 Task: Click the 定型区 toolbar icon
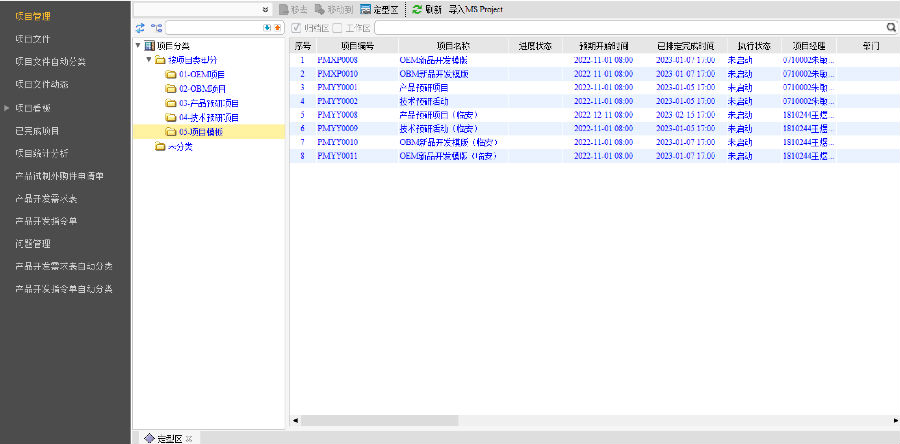(x=365, y=9)
